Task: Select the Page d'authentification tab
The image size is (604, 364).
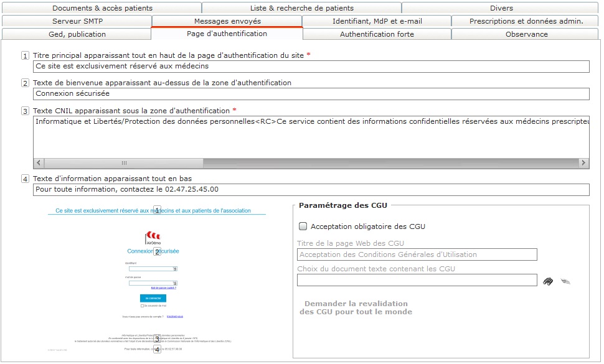Action: [227, 34]
